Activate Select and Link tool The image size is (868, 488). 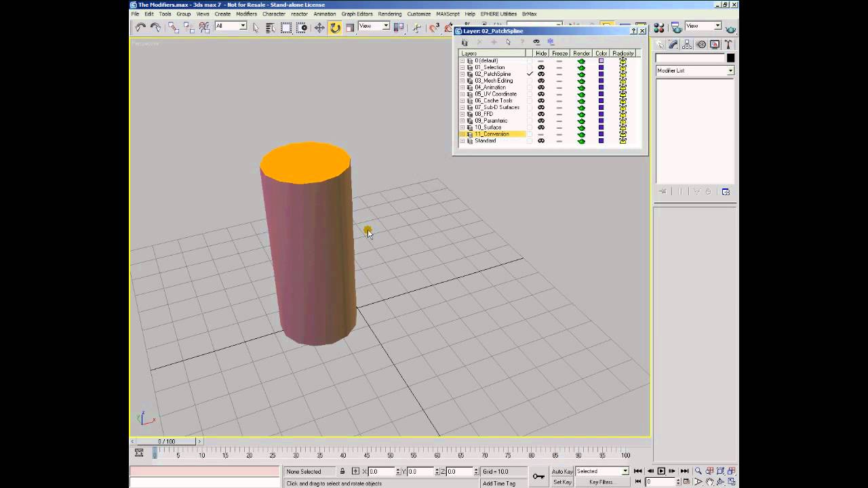174,28
